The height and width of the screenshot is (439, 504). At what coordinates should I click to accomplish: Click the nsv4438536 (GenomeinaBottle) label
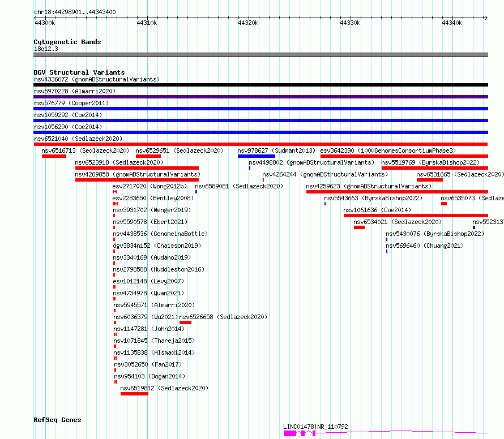click(x=160, y=234)
